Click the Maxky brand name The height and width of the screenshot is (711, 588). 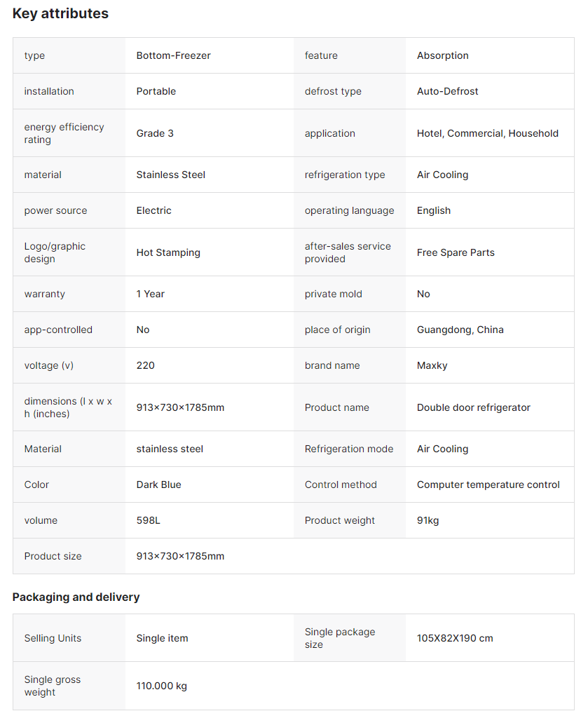pos(432,365)
